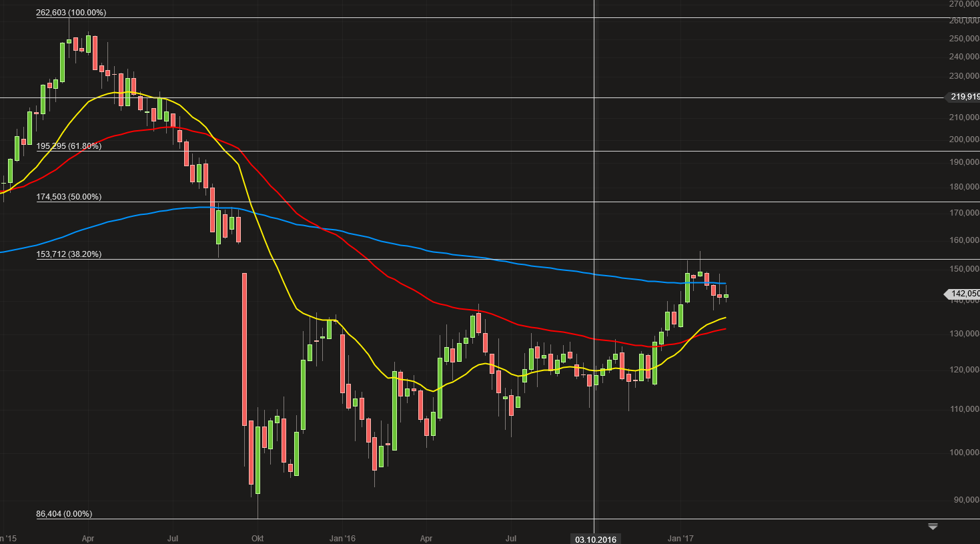Click the large red gap-down candle near Okt
980x544 pixels.
[244, 347]
